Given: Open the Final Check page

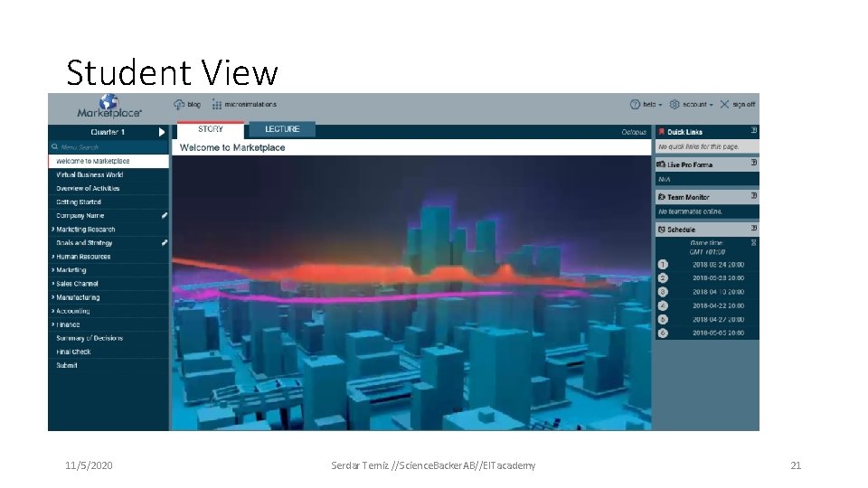Looking at the screenshot, I should [x=108, y=352].
